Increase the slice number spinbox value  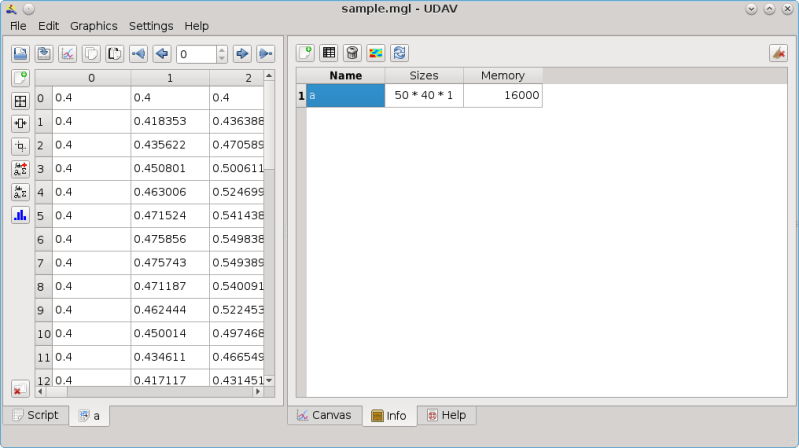221,50
